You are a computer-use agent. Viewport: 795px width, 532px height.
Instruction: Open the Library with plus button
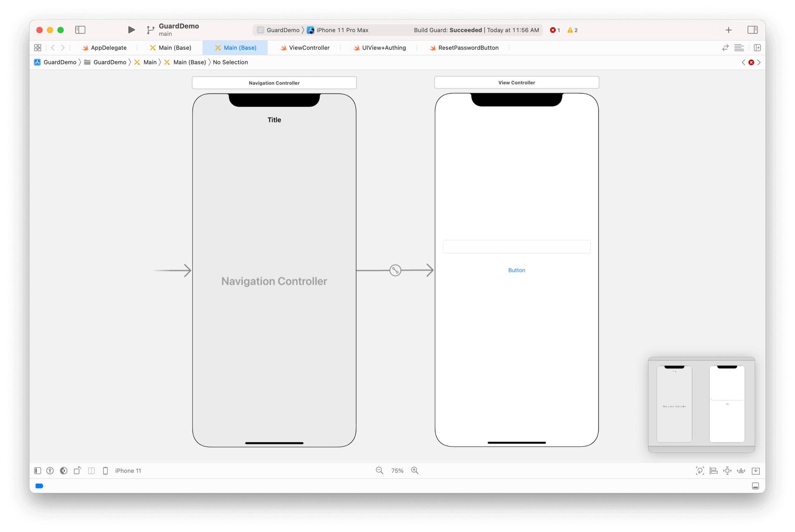pyautogui.click(x=728, y=30)
